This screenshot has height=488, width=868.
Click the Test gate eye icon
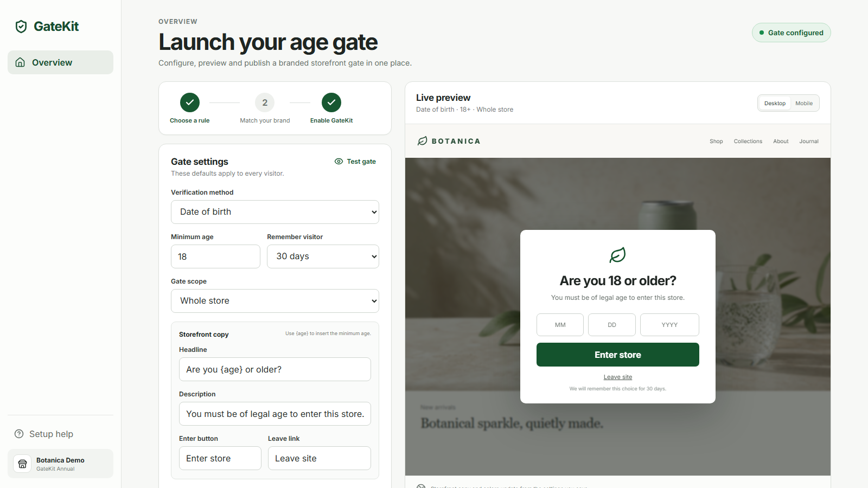[x=339, y=162]
